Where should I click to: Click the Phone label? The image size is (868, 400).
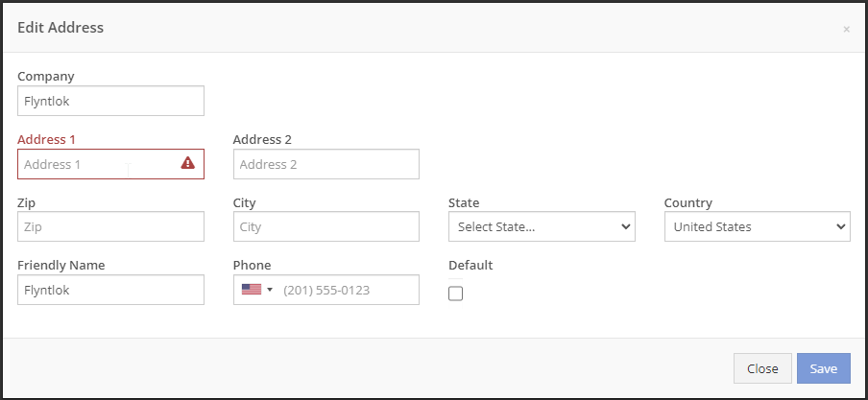coord(252,265)
